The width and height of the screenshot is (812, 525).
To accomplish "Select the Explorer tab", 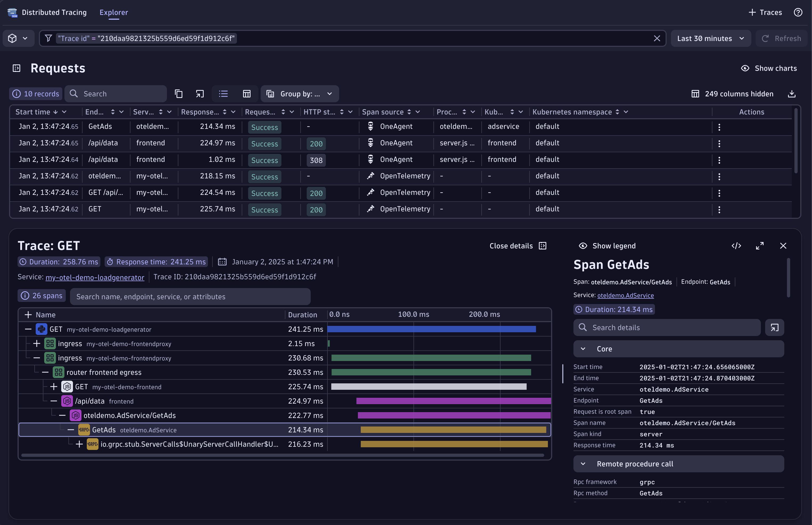I will point(113,12).
